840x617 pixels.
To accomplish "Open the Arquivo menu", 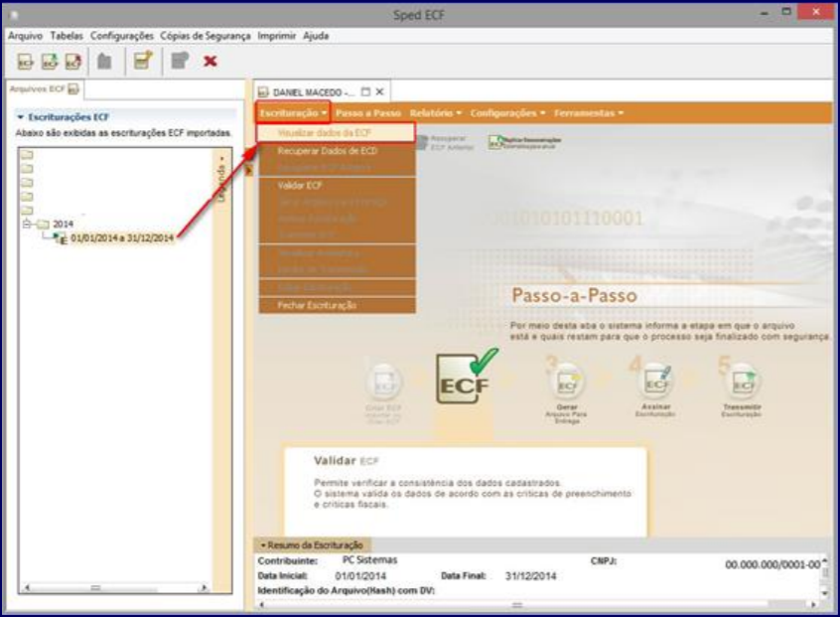I will (25, 36).
